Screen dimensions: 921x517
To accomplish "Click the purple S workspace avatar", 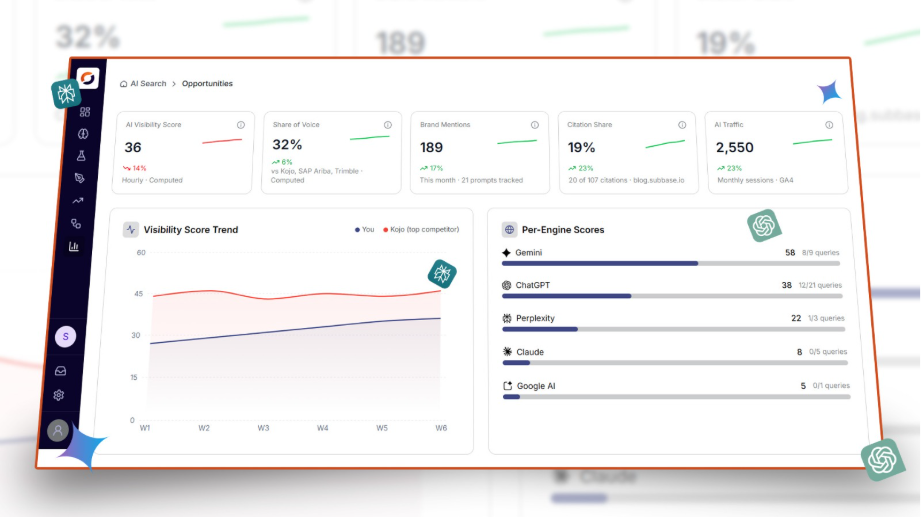I will coord(65,337).
